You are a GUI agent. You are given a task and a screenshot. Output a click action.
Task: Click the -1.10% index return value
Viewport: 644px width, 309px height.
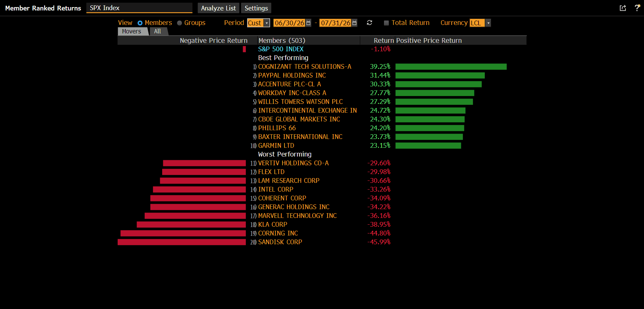point(381,49)
